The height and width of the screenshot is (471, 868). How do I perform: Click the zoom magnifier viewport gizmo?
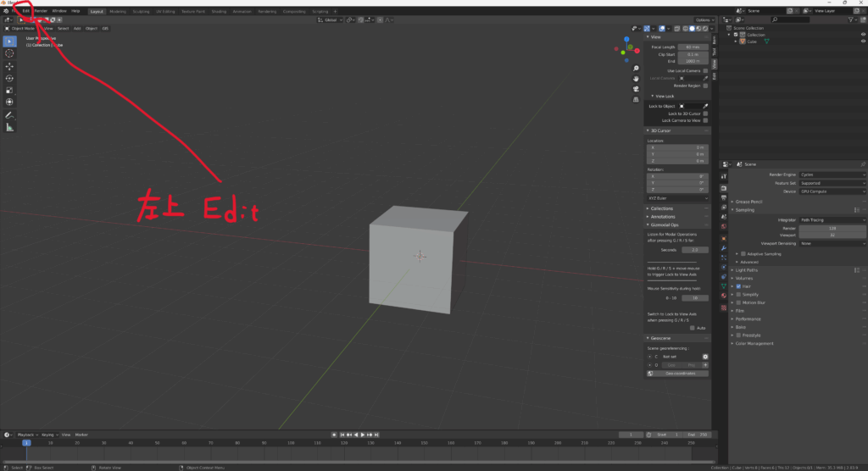[x=636, y=68]
